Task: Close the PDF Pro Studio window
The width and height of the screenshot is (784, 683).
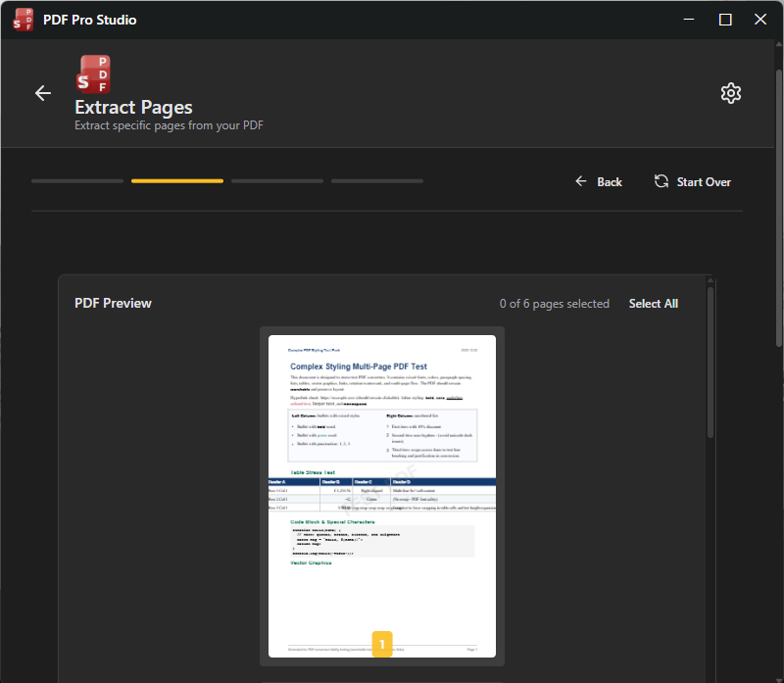Action: click(x=760, y=20)
